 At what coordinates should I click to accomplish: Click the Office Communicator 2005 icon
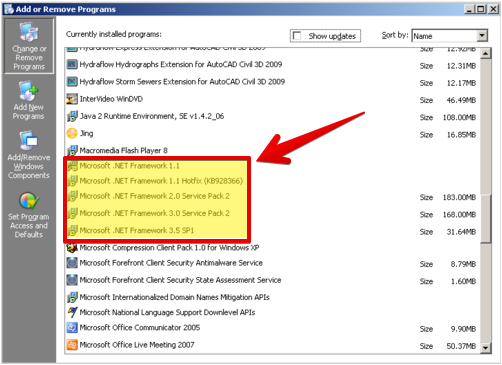[72, 328]
